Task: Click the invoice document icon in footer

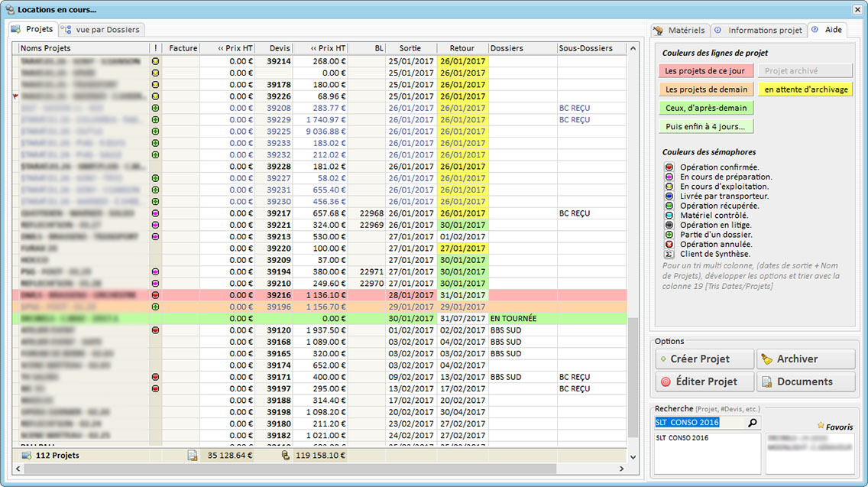Action: [x=193, y=456]
